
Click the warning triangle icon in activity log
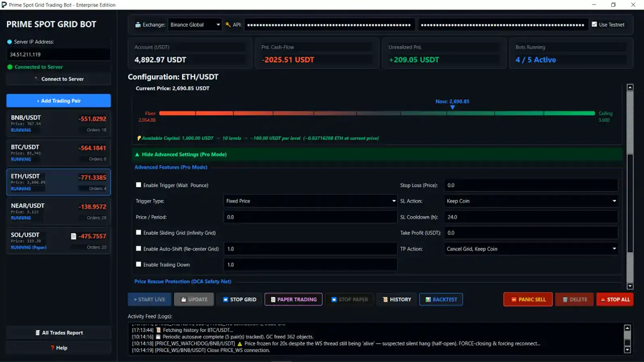[240, 343]
